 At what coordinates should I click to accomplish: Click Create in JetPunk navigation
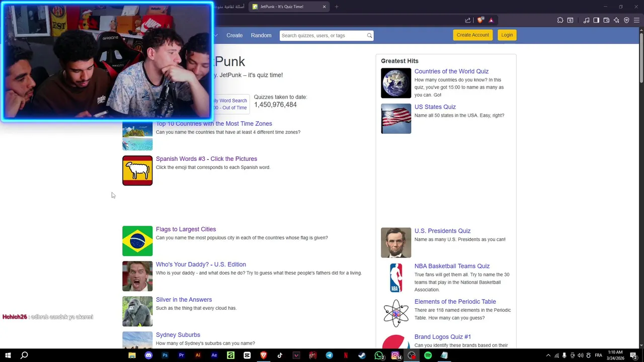[234, 35]
